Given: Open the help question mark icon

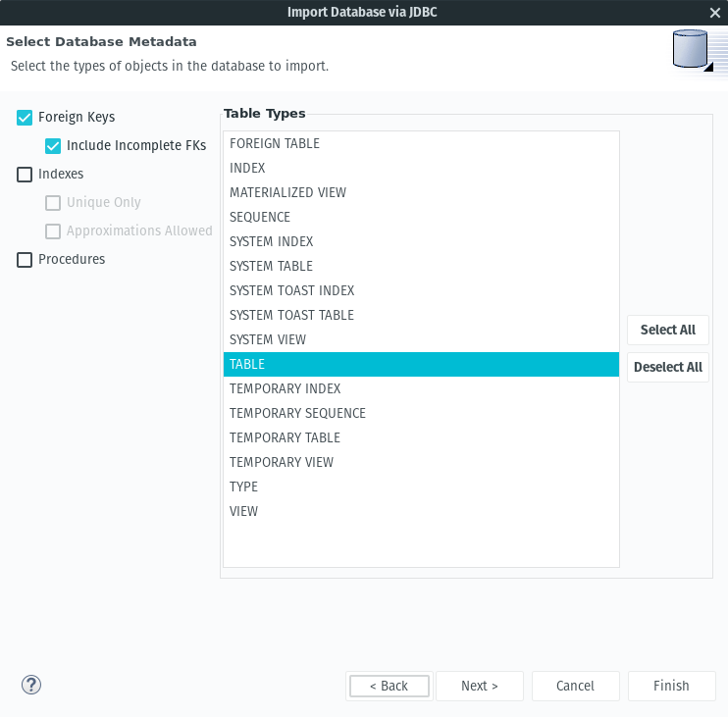Looking at the screenshot, I should tap(31, 685).
